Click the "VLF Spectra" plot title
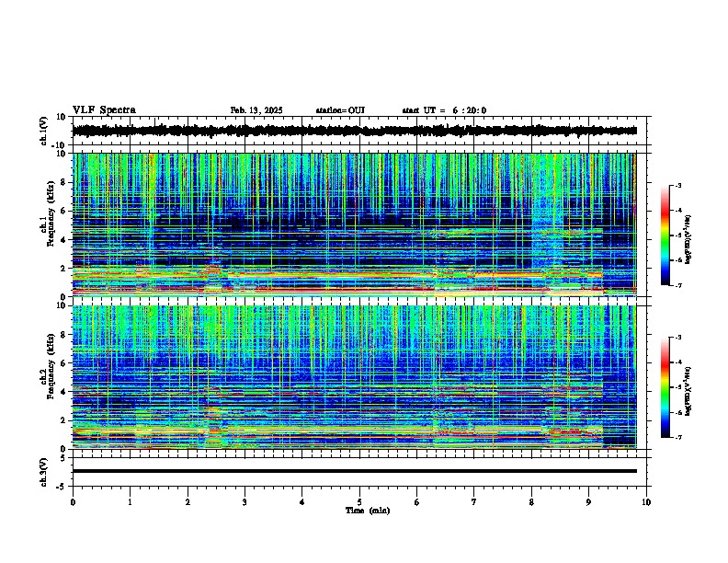The height and width of the screenshot is (563, 728). coord(104,110)
